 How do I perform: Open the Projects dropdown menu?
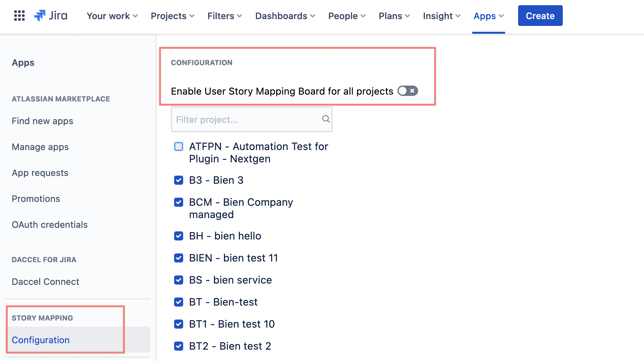pos(172,16)
